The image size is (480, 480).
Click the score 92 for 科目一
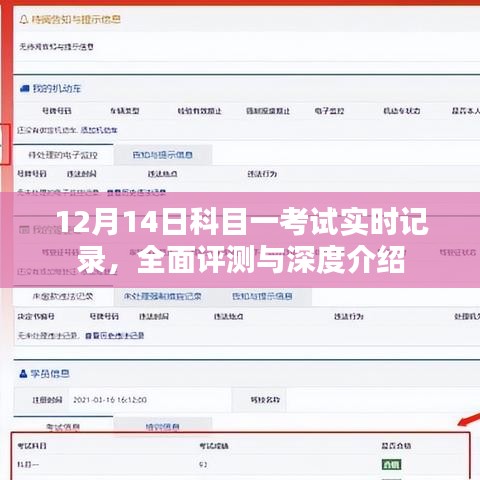203,464
